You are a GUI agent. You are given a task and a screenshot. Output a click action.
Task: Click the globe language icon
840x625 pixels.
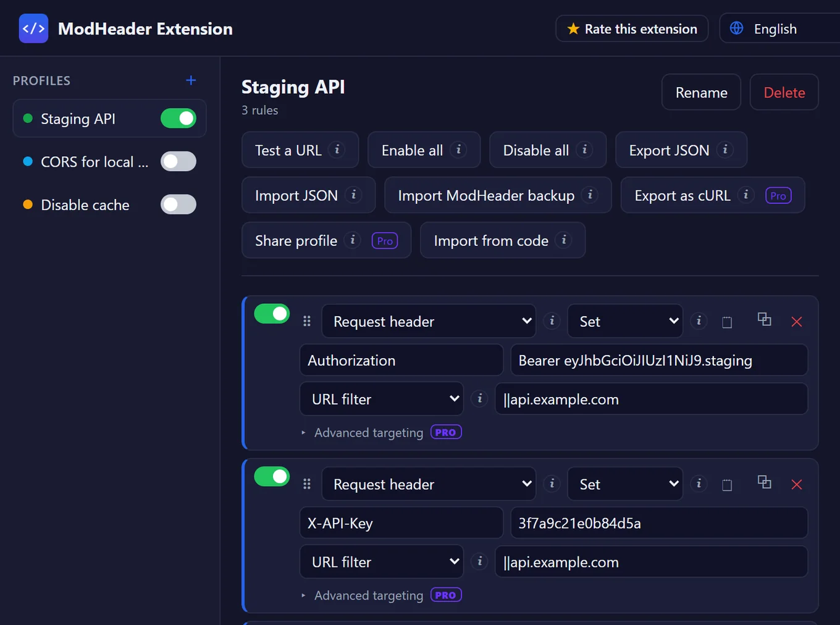click(736, 28)
